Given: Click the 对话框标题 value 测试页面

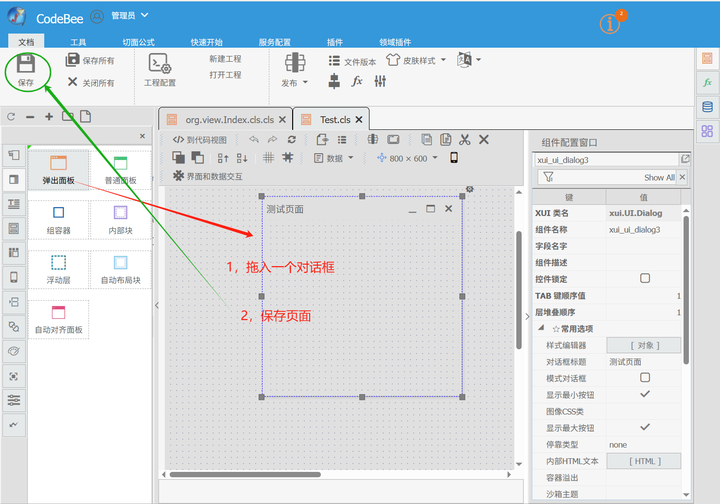Looking at the screenshot, I should [x=643, y=362].
